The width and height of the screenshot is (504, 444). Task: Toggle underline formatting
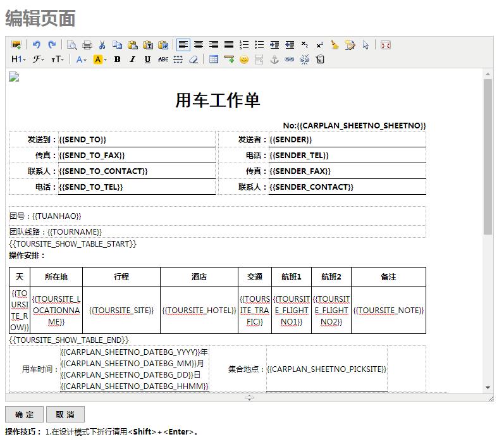(x=147, y=59)
